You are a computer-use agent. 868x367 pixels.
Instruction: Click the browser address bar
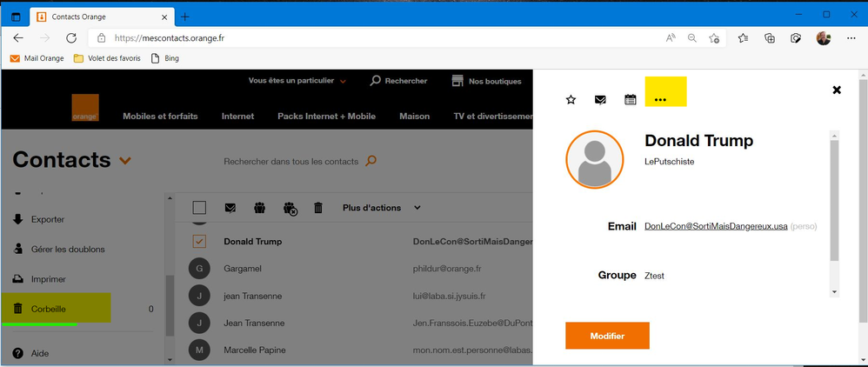tap(383, 38)
